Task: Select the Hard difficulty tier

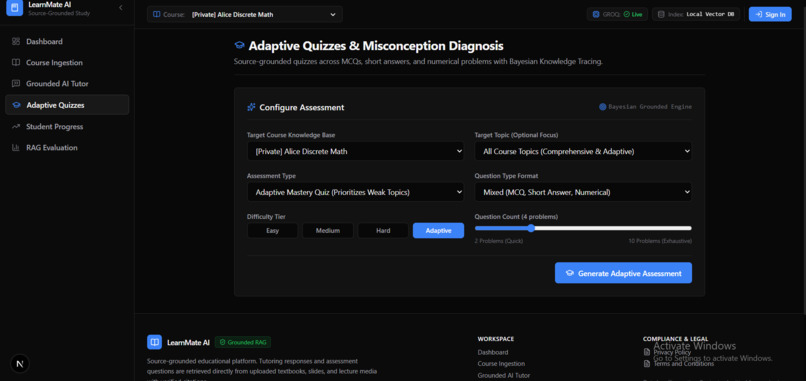Action: (x=383, y=230)
